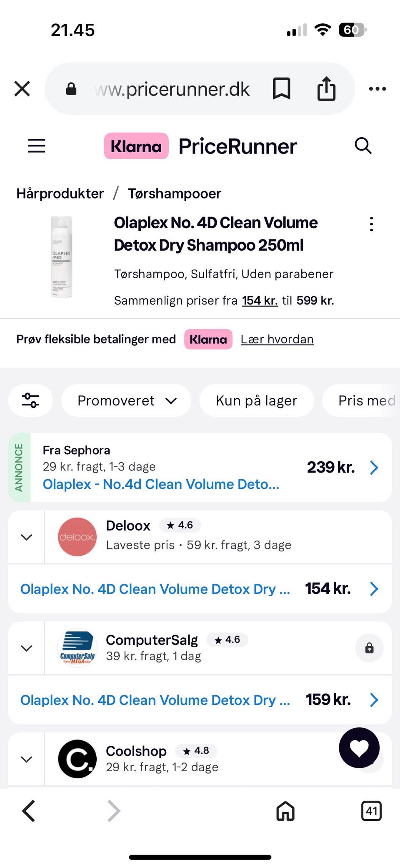The image size is (400, 868).
Task: Toggle the "Kun på lager" filter
Action: (256, 400)
